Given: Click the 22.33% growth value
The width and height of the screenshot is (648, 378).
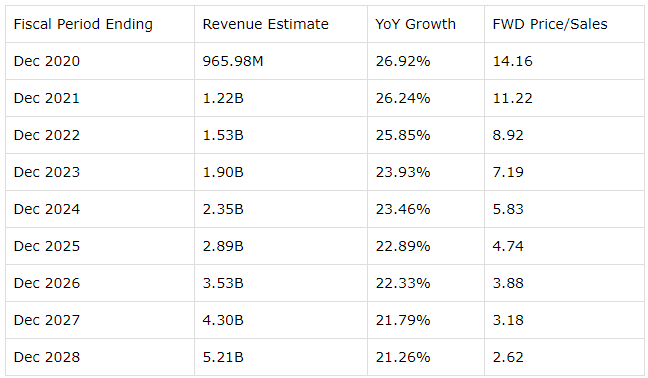Looking at the screenshot, I should tap(403, 283).
